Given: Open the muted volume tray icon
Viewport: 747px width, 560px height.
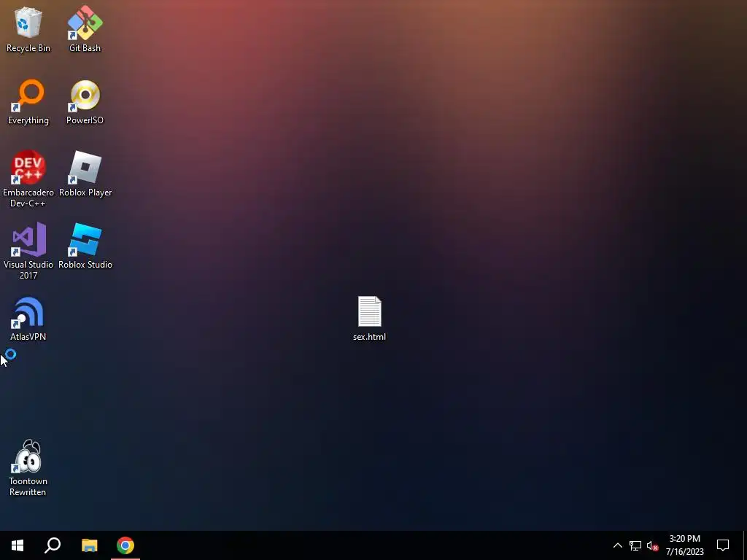Looking at the screenshot, I should pyautogui.click(x=652, y=545).
